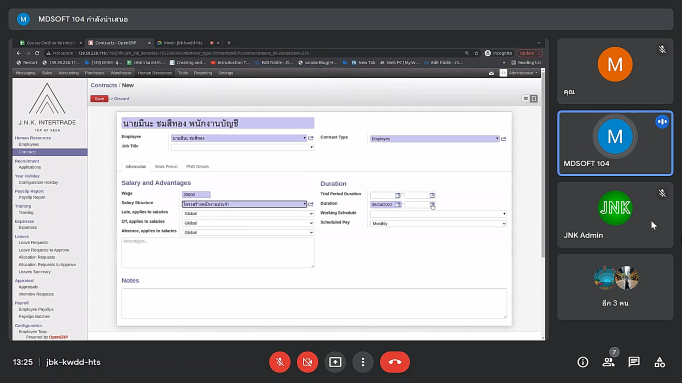Open the Duration end date calendar
The width and height of the screenshot is (682, 383).
pyautogui.click(x=432, y=204)
